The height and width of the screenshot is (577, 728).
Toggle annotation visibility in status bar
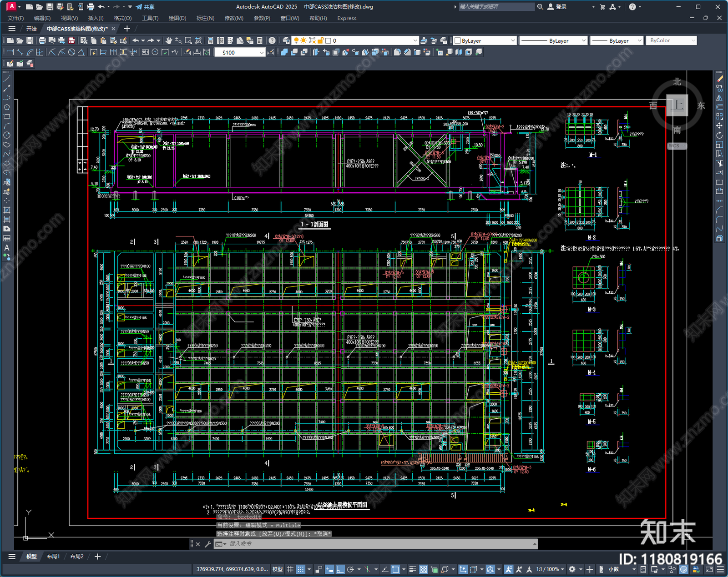(x=508, y=569)
